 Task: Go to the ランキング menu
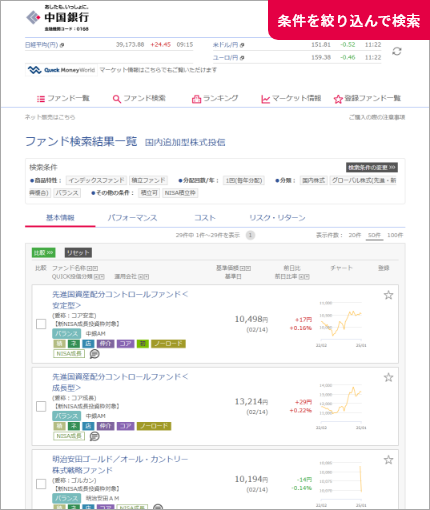pyautogui.click(x=215, y=98)
